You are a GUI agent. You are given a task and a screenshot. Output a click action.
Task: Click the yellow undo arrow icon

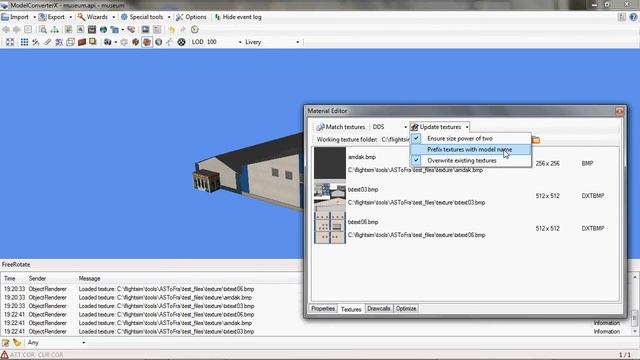click(171, 29)
